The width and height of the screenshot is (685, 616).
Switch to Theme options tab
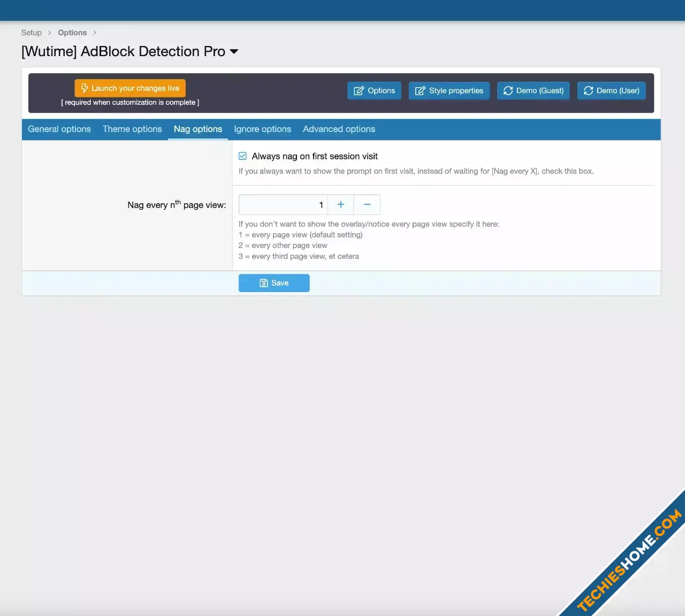point(132,129)
